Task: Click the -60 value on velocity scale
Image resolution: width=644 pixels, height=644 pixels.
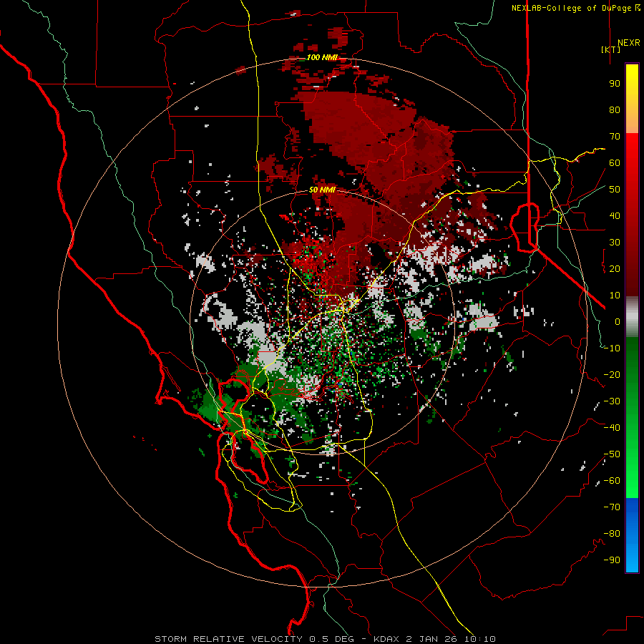Action: coord(612,481)
